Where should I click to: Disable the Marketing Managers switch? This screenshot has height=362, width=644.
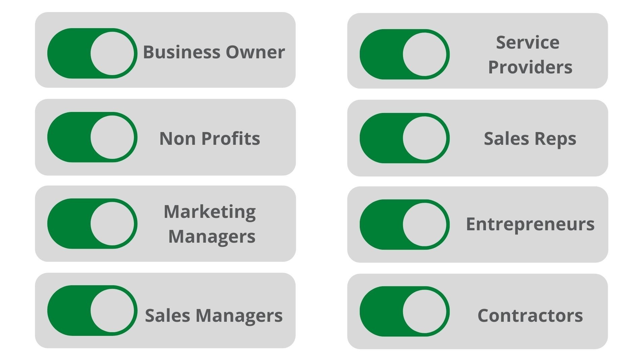pos(92,224)
